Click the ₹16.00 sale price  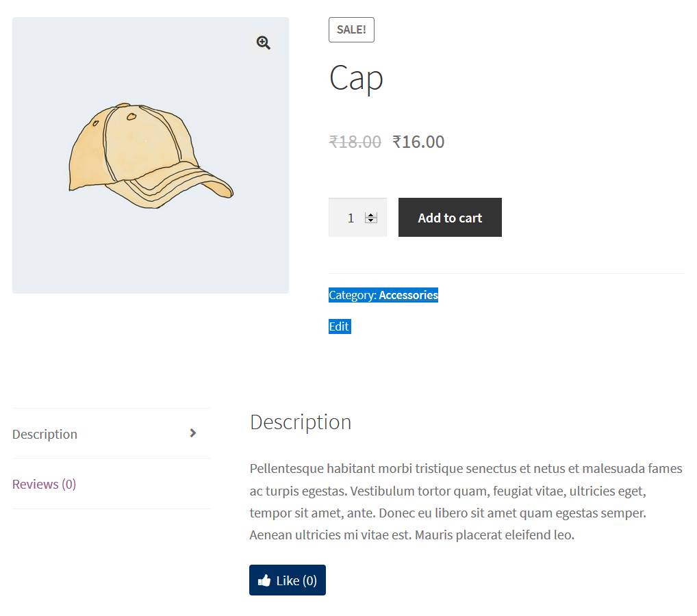coord(418,142)
